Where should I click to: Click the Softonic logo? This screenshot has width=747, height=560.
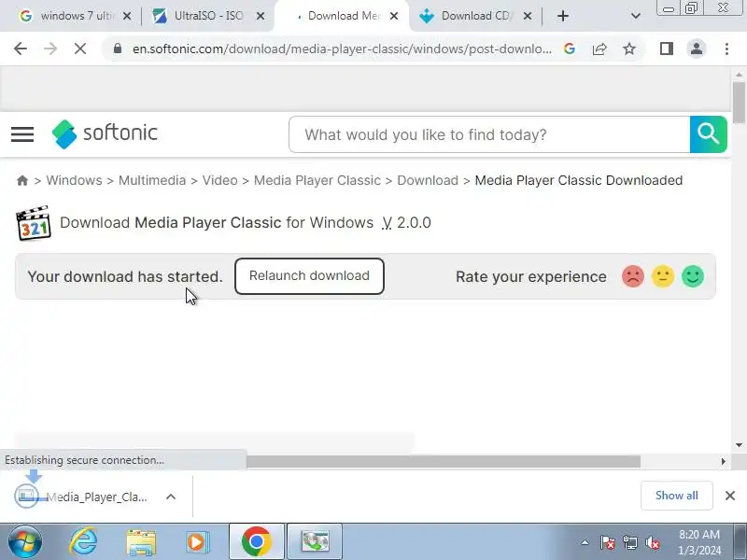pos(105,133)
